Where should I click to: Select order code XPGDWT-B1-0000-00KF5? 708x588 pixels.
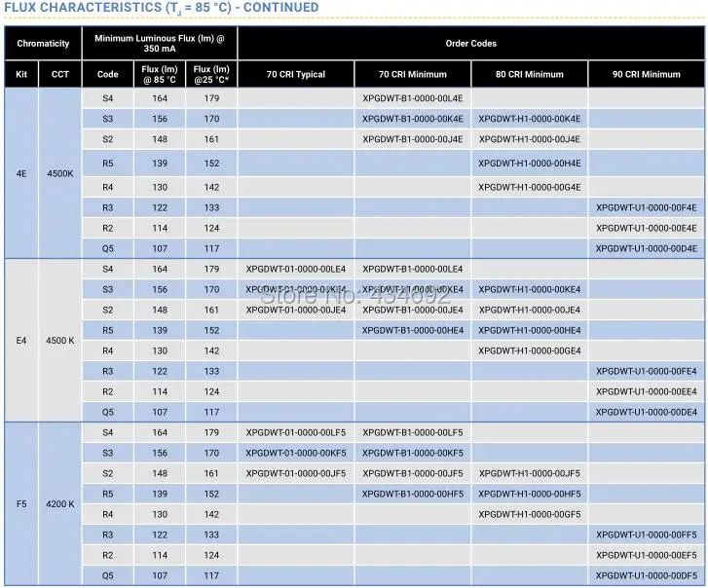(x=412, y=453)
